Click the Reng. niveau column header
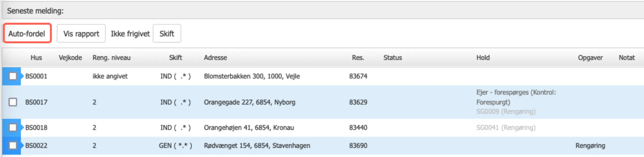The height and width of the screenshot is (157, 644). (112, 58)
